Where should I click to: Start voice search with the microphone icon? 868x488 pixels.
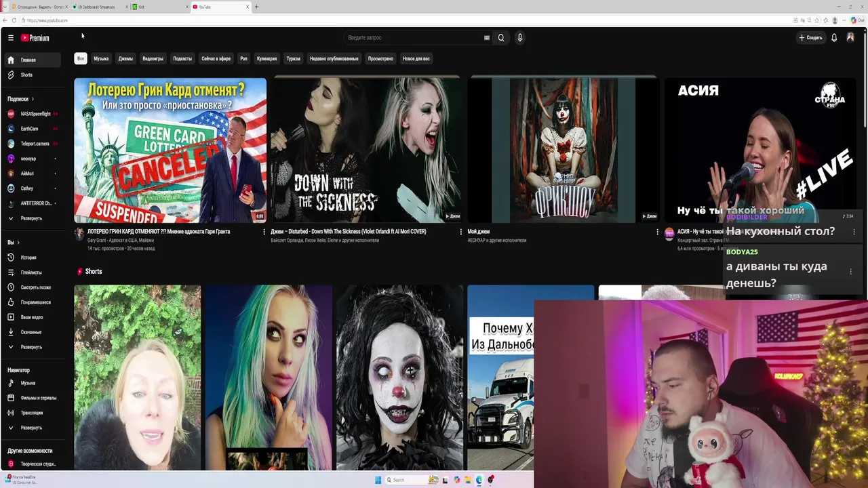pos(520,38)
